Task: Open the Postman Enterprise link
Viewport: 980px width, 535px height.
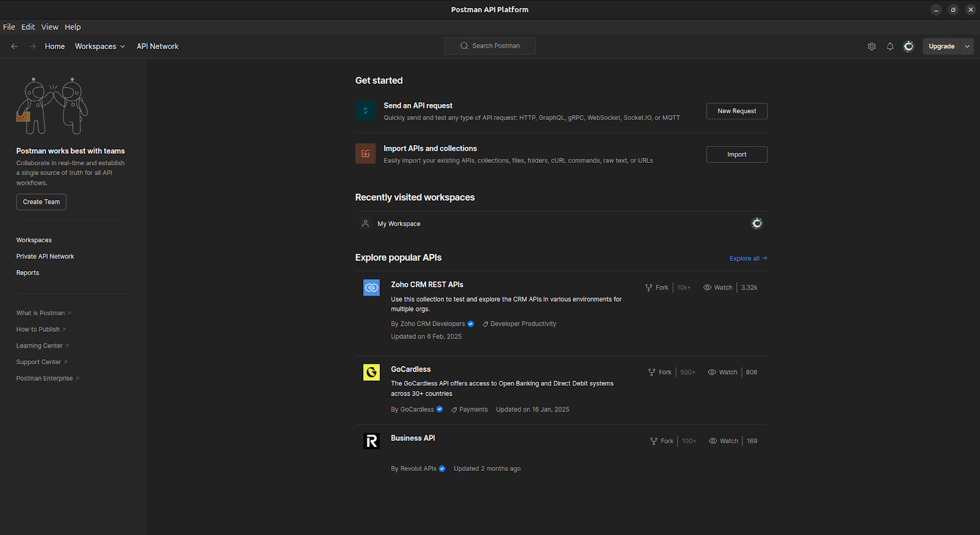Action: pos(48,378)
